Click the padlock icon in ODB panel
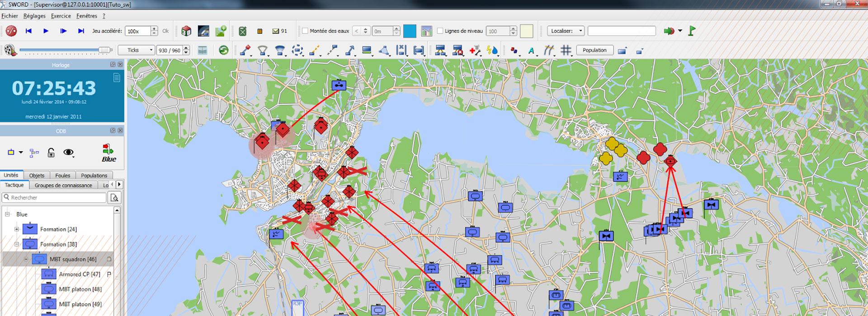The image size is (868, 316). click(51, 153)
